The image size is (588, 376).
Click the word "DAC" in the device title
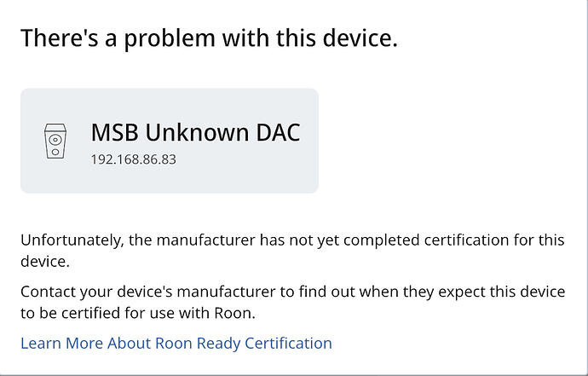click(x=278, y=132)
